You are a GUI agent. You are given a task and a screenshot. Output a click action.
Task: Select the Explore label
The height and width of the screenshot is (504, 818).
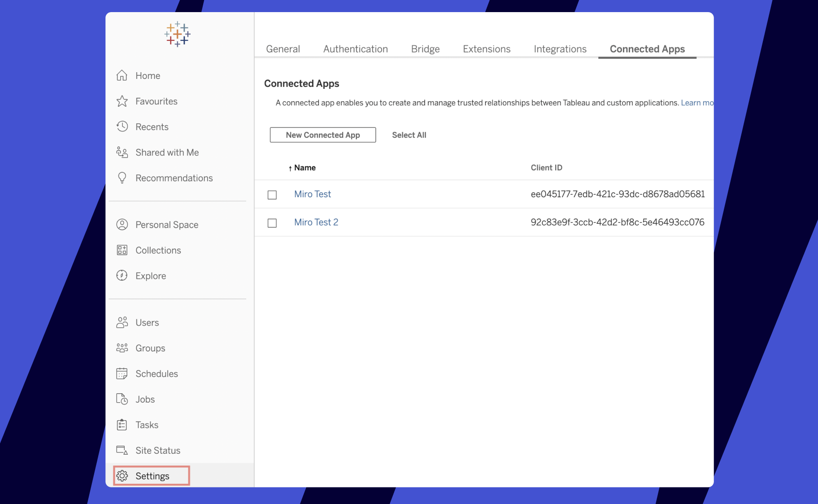(151, 276)
